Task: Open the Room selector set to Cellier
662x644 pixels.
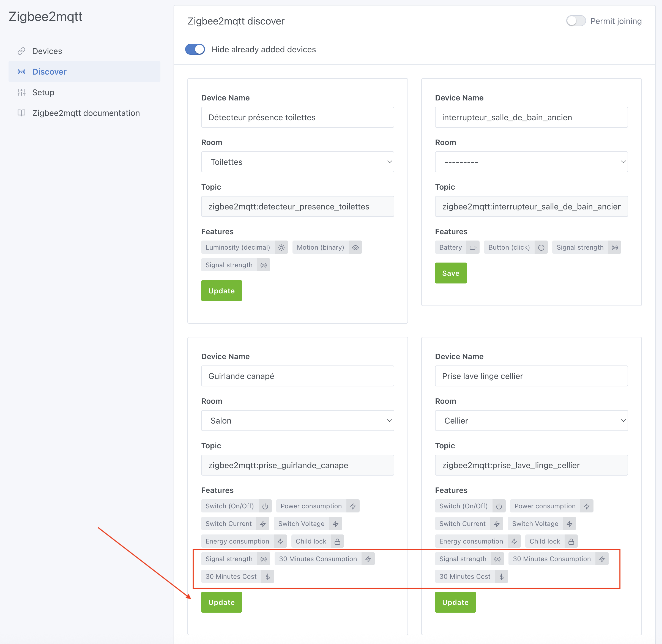Action: [x=531, y=421]
